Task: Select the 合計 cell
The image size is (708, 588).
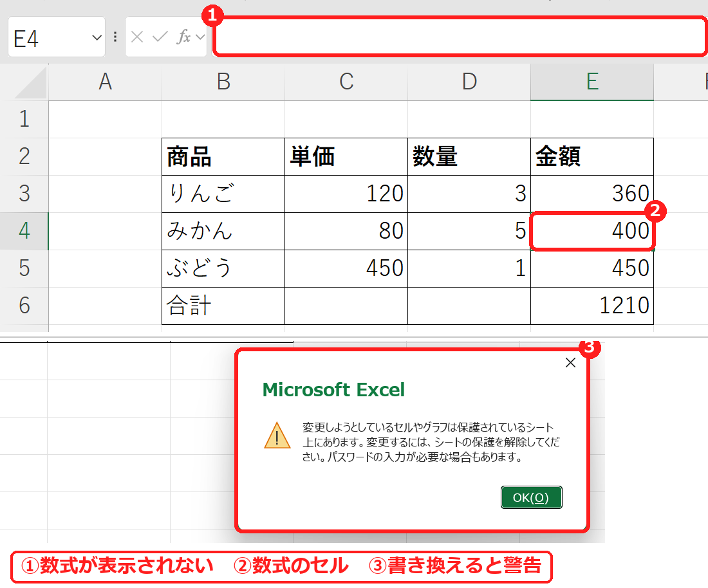Action: coord(223,306)
